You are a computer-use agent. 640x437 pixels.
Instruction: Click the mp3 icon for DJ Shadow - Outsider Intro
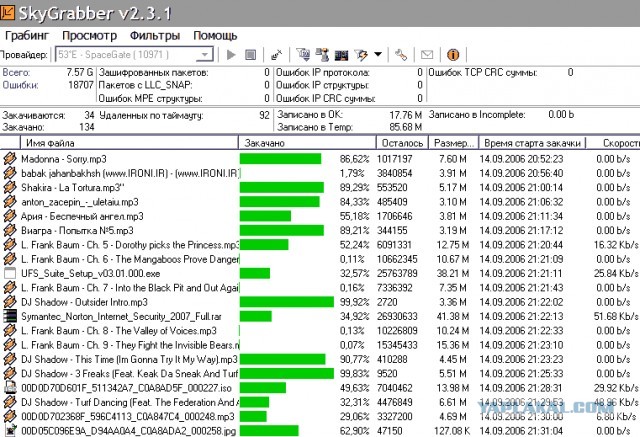click(10, 302)
